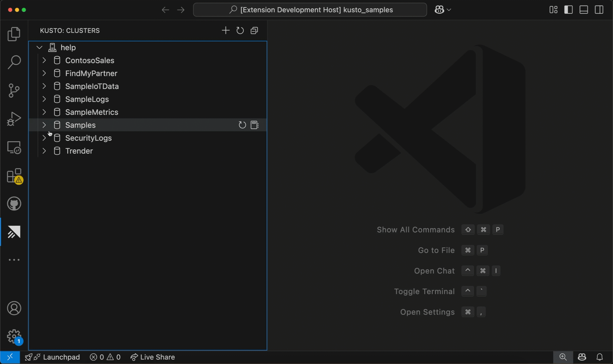Toggle the secondary side bar
613x364 pixels.
pos(599,10)
